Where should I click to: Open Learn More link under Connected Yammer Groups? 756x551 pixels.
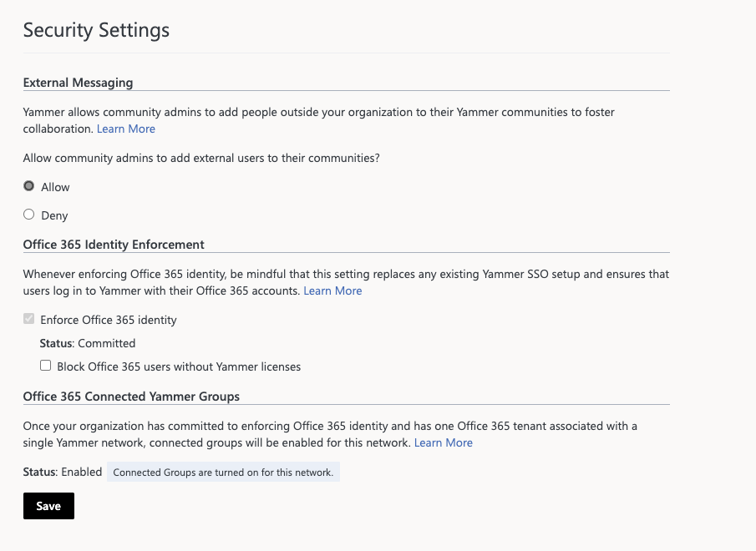[x=443, y=442]
